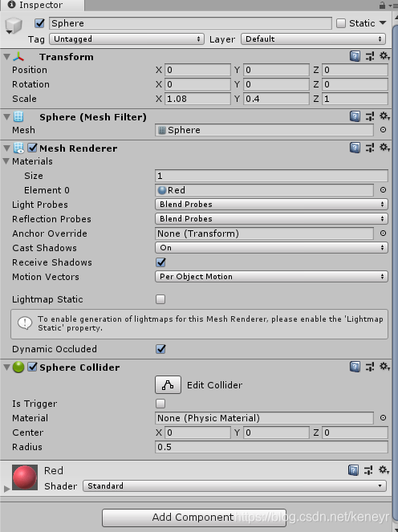
Task: Collapse the Materials list foldout
Action: (6, 161)
